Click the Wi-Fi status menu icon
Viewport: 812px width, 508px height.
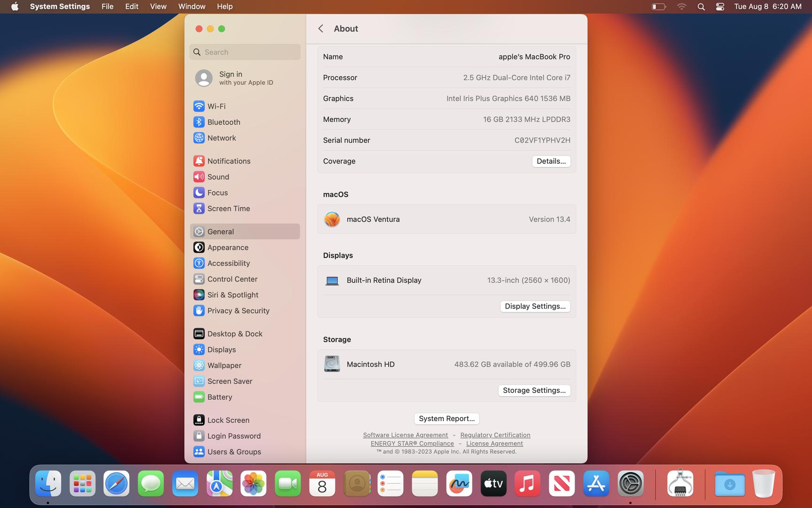pos(681,7)
